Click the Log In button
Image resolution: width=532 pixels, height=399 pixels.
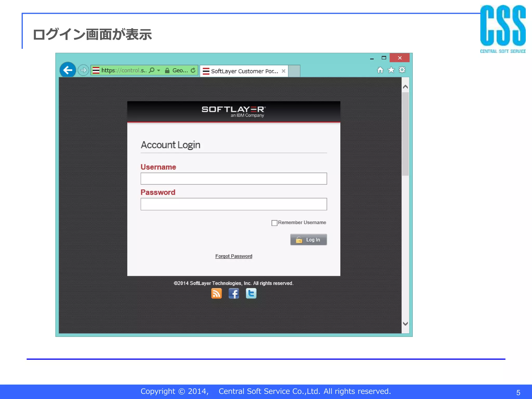(309, 240)
